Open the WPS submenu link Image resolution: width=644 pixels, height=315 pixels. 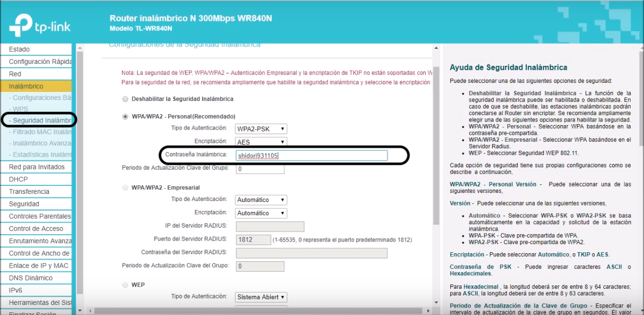point(21,109)
